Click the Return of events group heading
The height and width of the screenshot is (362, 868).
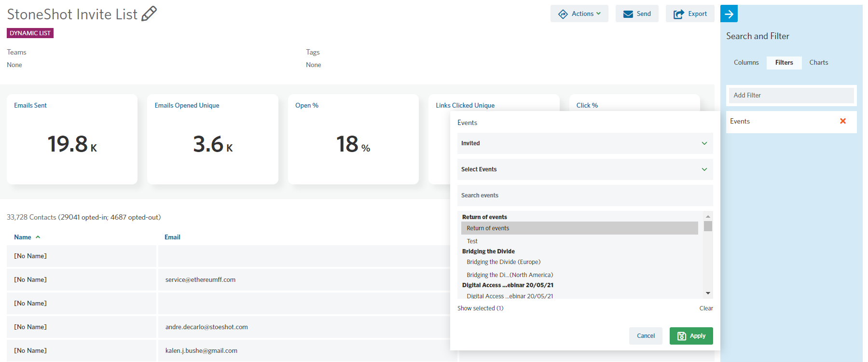tap(484, 217)
